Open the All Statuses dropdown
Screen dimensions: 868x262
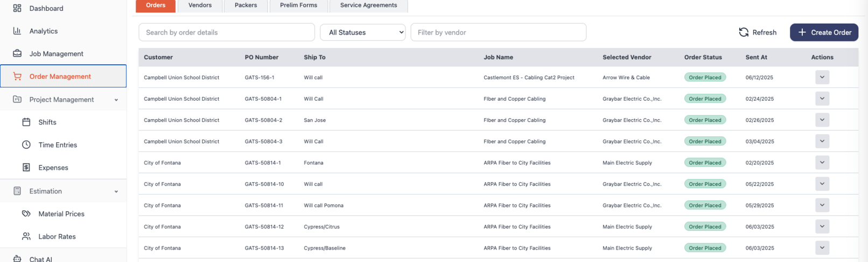[x=363, y=32]
